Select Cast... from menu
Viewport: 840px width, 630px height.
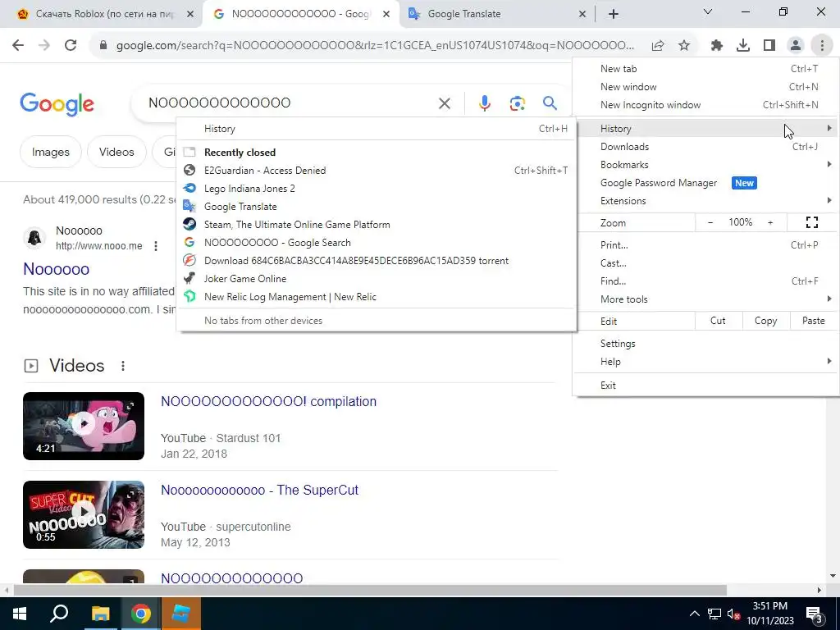(x=706, y=263)
